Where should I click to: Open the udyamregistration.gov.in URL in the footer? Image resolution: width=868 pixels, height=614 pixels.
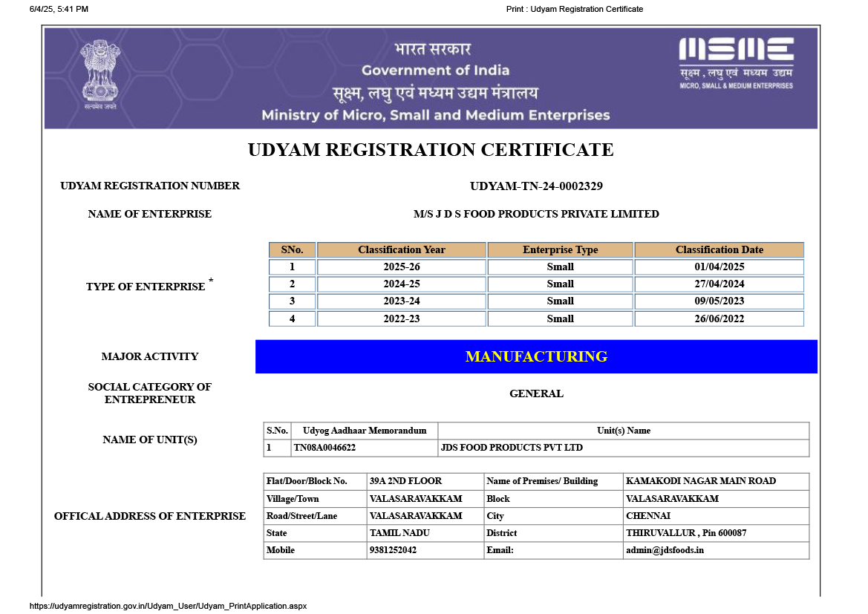[x=168, y=606]
